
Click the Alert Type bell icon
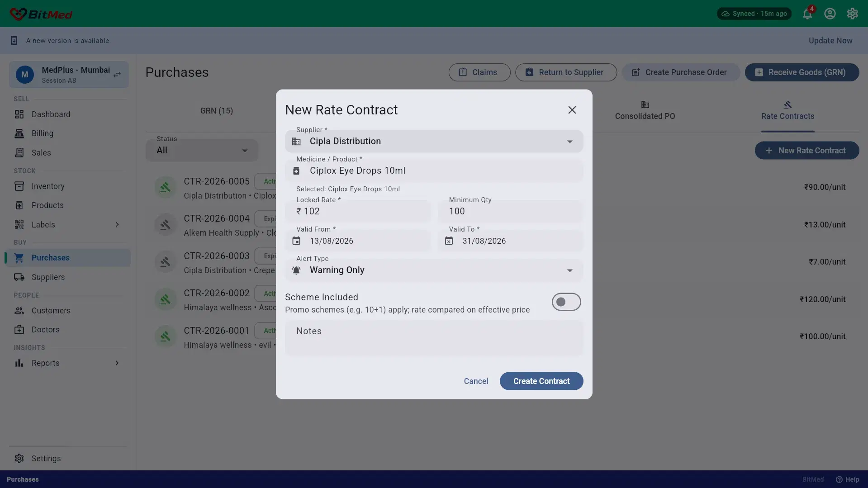(x=296, y=270)
